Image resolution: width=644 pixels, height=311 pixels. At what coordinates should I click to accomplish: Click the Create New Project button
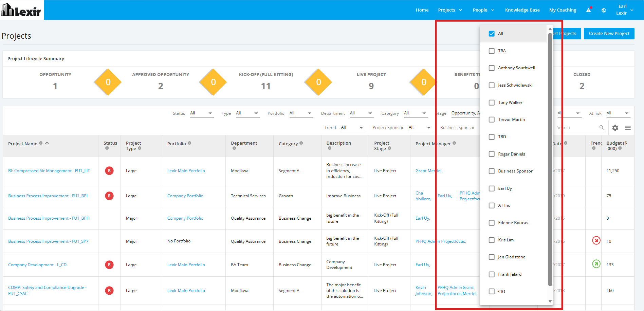[609, 34]
